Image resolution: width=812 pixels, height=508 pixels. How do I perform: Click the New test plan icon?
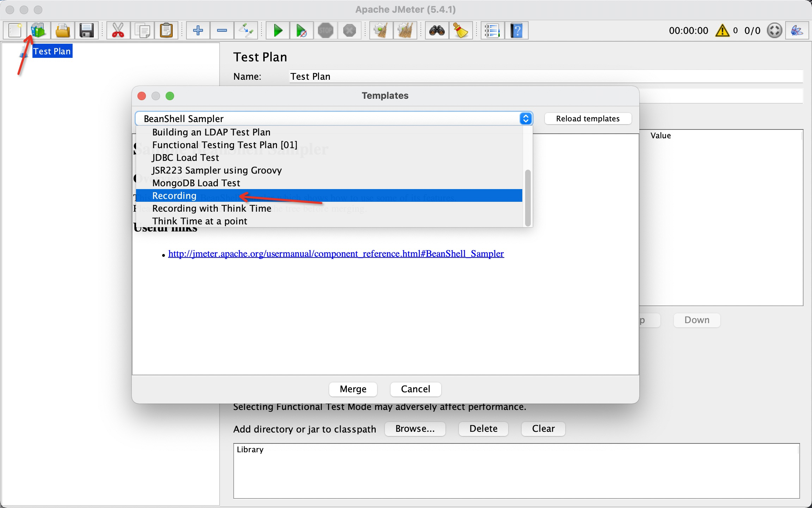[x=15, y=30]
